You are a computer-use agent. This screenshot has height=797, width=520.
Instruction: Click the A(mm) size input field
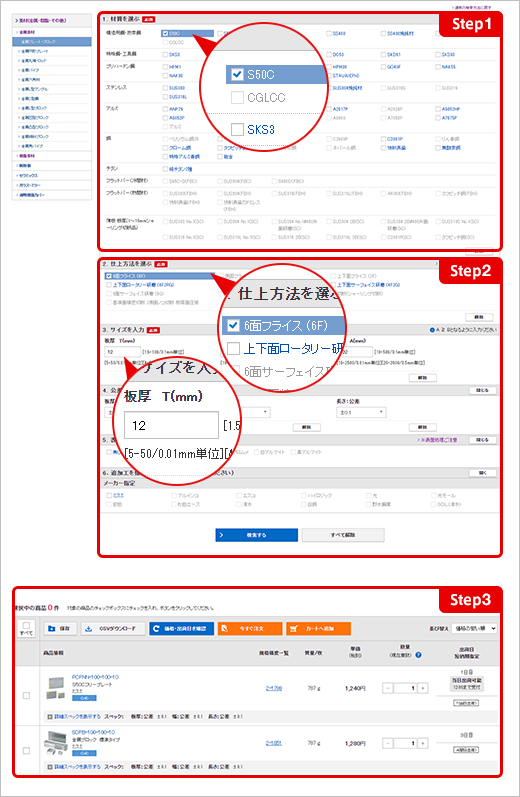357,352
